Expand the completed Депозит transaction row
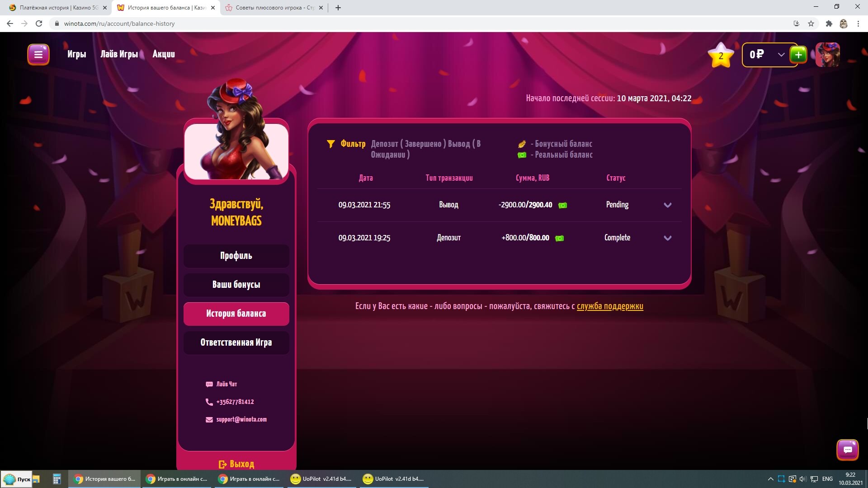Screen dimensions: 868x488 667,238
